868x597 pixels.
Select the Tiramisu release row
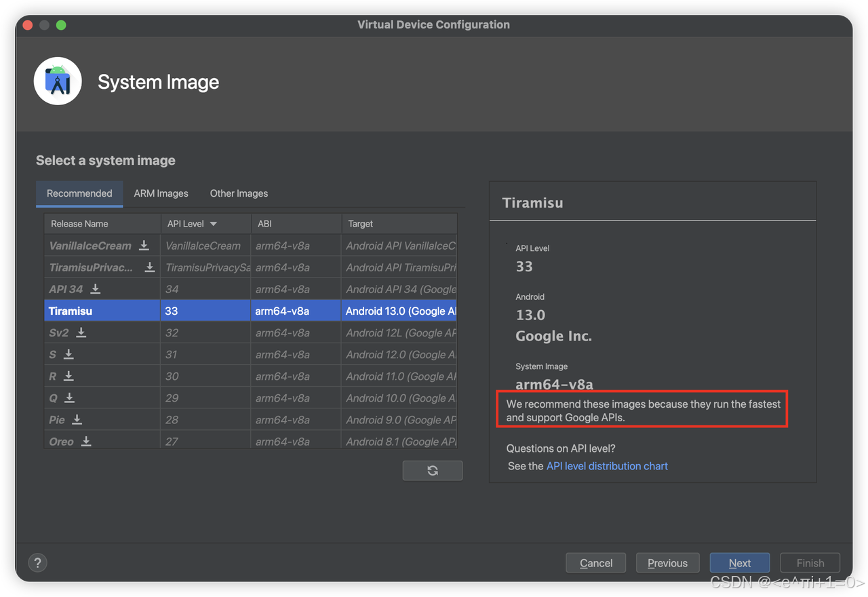click(x=251, y=311)
